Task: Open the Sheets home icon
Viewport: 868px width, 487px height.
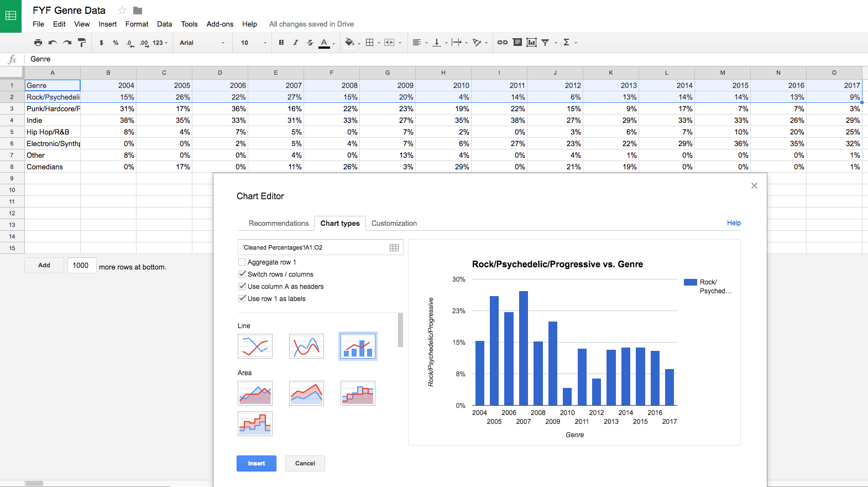Action: click(x=11, y=16)
